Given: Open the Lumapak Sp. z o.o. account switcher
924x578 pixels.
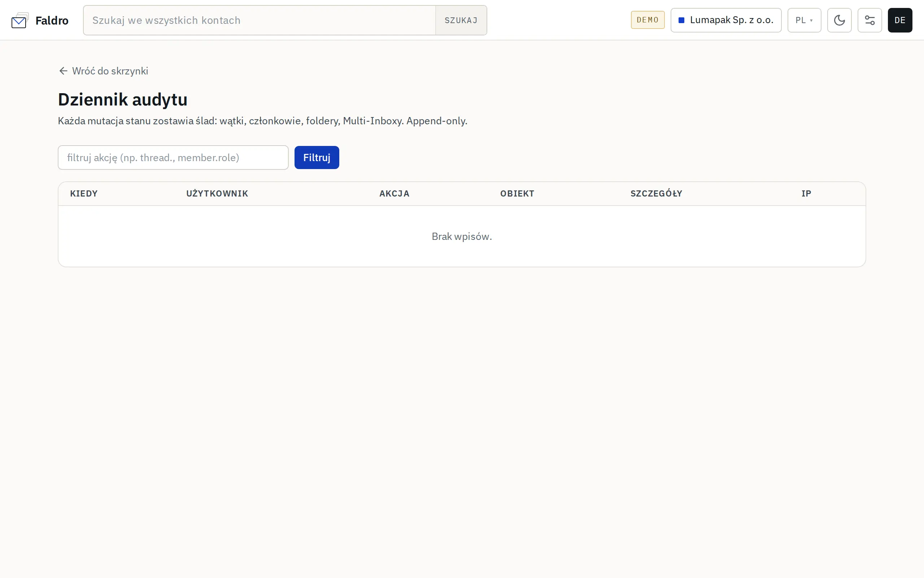Looking at the screenshot, I should [726, 20].
